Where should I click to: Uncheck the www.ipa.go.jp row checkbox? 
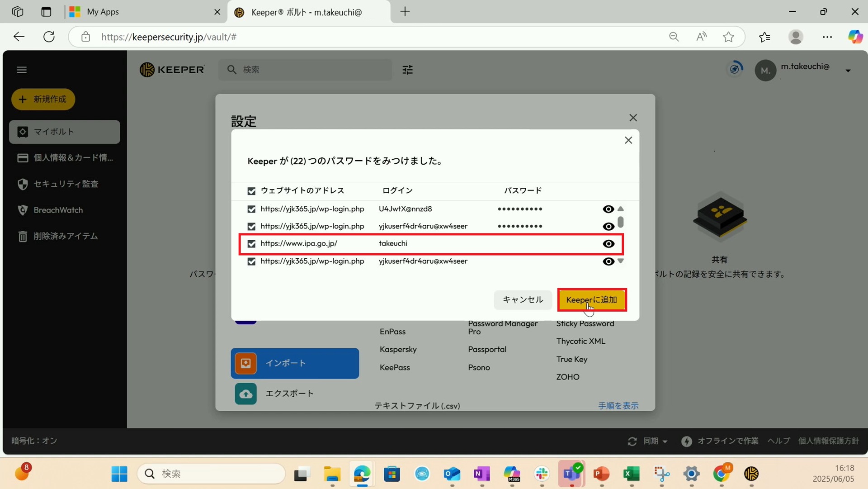[x=251, y=244]
